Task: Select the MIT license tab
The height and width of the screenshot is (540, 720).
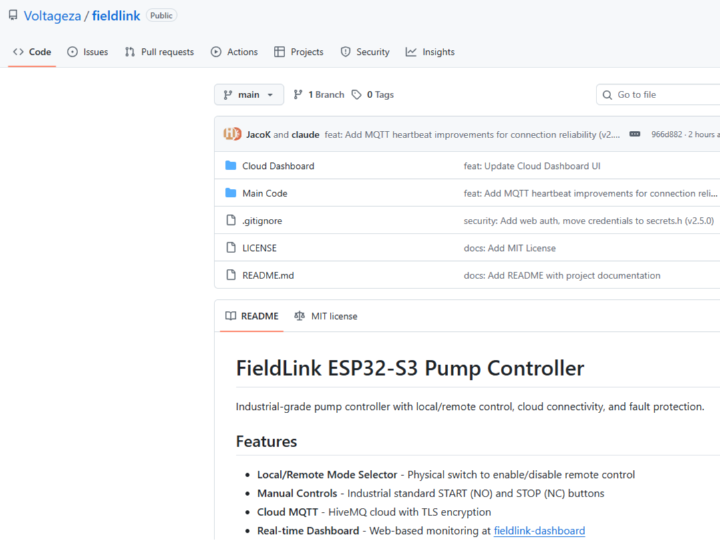Action: (x=325, y=316)
